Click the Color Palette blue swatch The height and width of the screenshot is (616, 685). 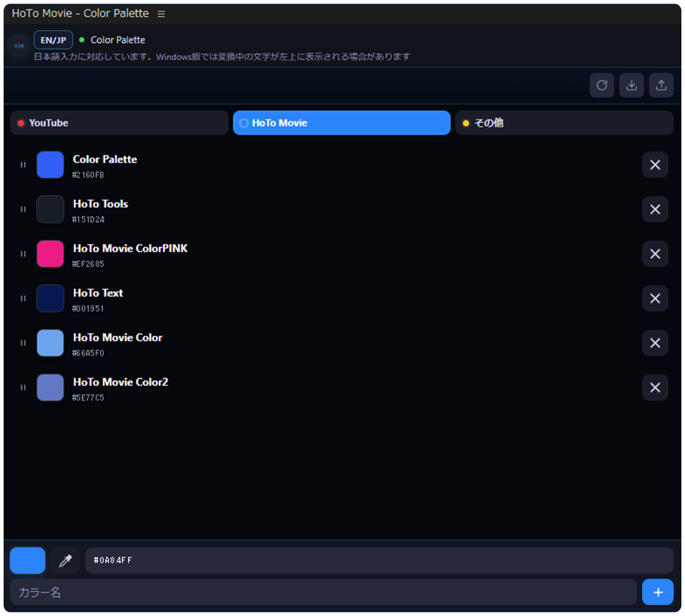point(50,165)
